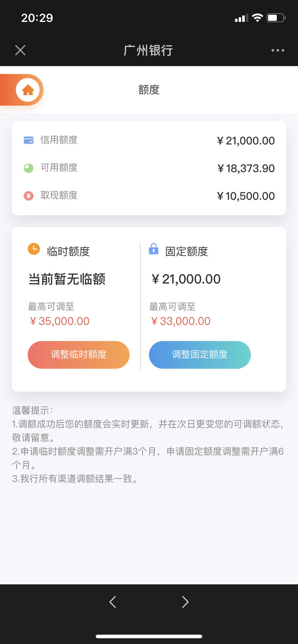Close the 广州银行 page with the X
Screen dimensions: 298x644
pos(21,50)
